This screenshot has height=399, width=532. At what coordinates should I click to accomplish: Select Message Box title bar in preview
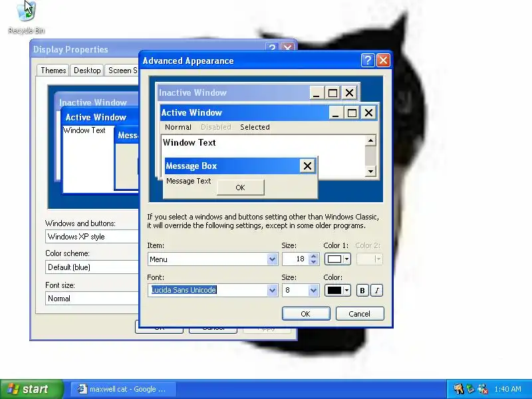pos(231,166)
